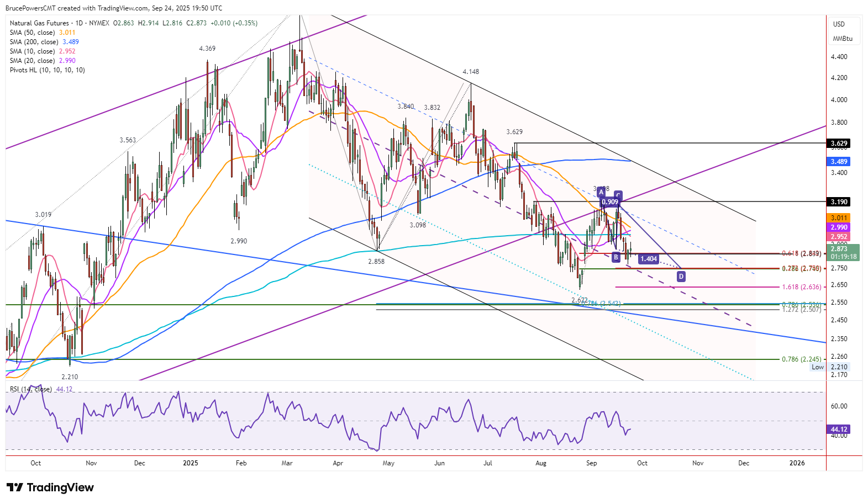Toggle the SMA (200, close) indicator legend

[35, 42]
